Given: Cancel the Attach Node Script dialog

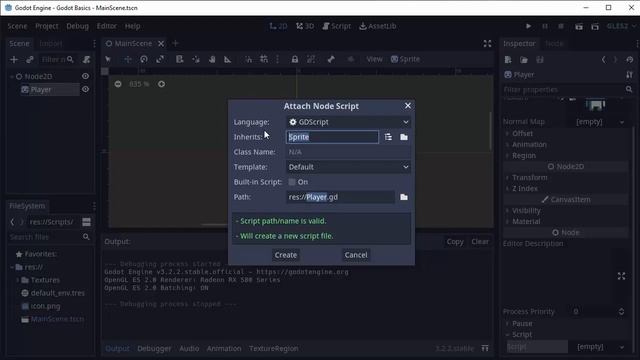Looking at the screenshot, I should pyautogui.click(x=356, y=255).
